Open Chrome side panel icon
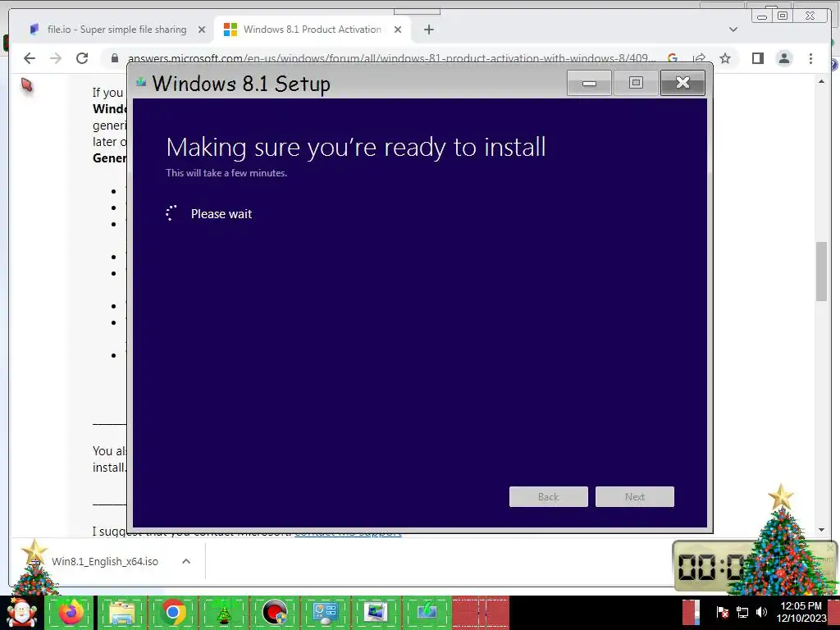The image size is (840, 630). 757,58
